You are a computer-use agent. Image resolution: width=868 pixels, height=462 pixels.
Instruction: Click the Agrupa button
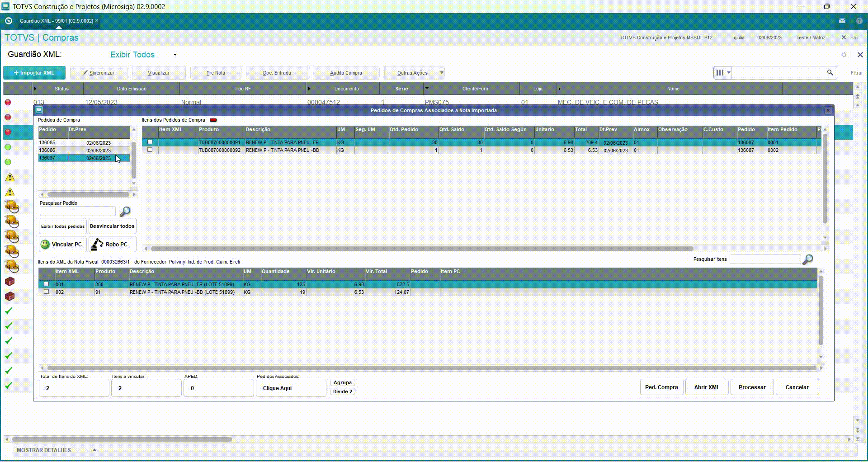coord(343,382)
